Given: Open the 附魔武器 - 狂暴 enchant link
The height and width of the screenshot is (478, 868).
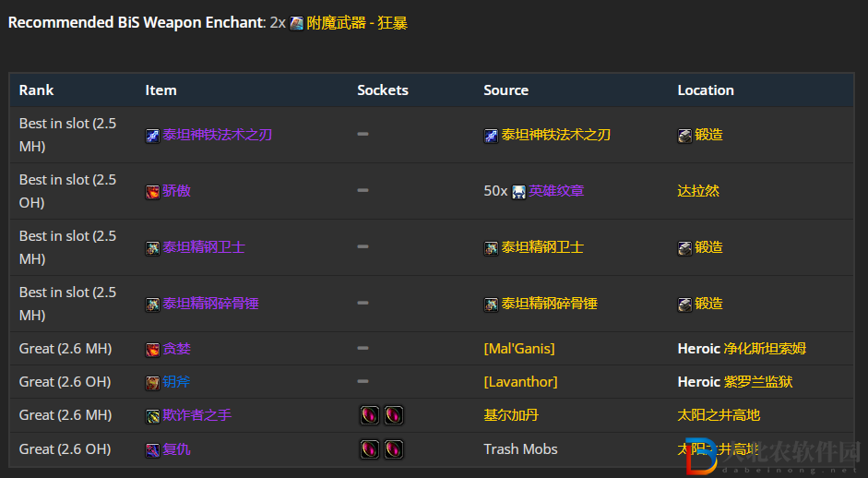Looking at the screenshot, I should (357, 23).
